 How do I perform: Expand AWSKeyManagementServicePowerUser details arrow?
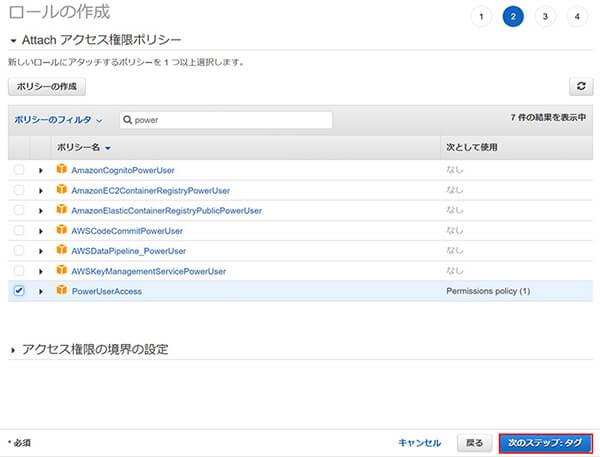[41, 271]
